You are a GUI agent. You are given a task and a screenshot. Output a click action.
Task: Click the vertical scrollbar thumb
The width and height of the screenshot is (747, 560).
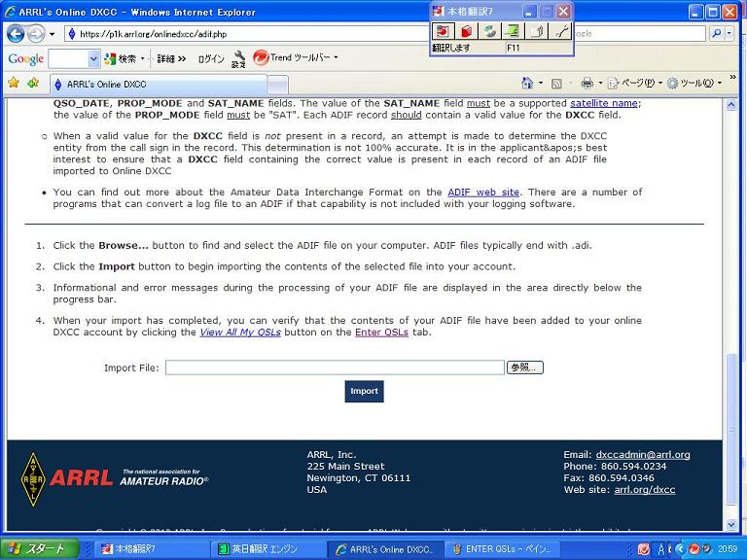(x=731, y=430)
